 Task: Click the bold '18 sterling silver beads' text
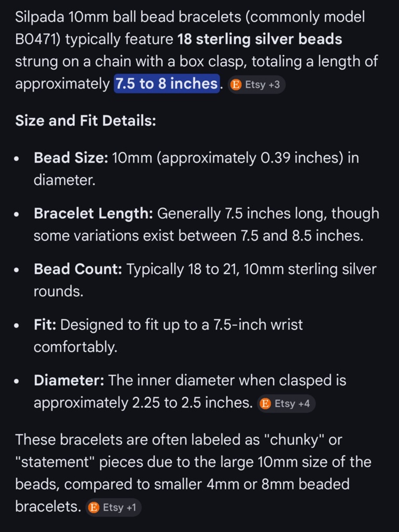click(260, 39)
